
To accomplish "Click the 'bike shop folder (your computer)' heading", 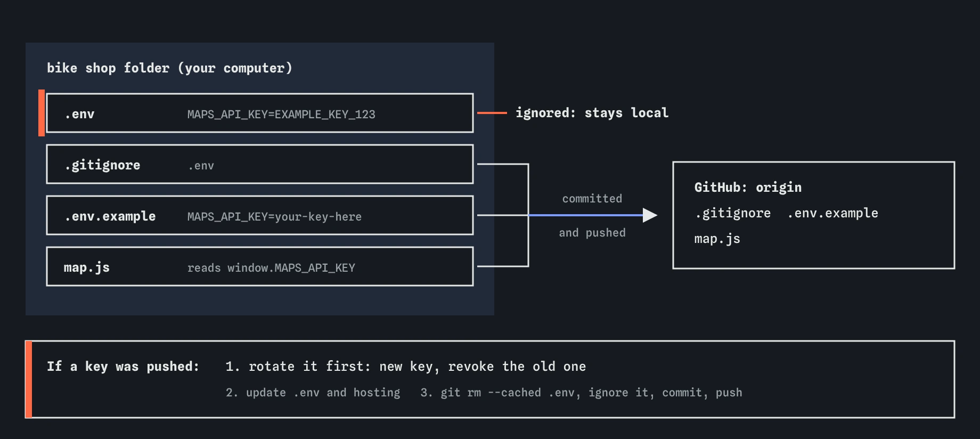I will (169, 68).
